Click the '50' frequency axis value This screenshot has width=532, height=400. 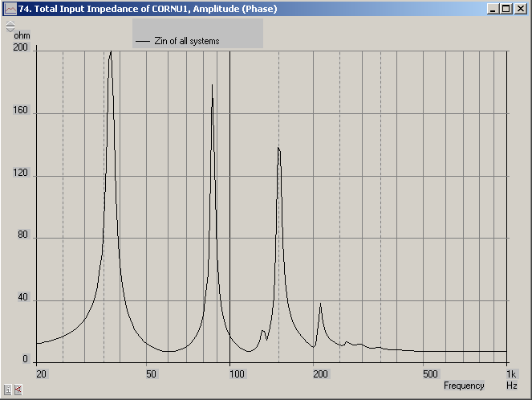click(151, 374)
